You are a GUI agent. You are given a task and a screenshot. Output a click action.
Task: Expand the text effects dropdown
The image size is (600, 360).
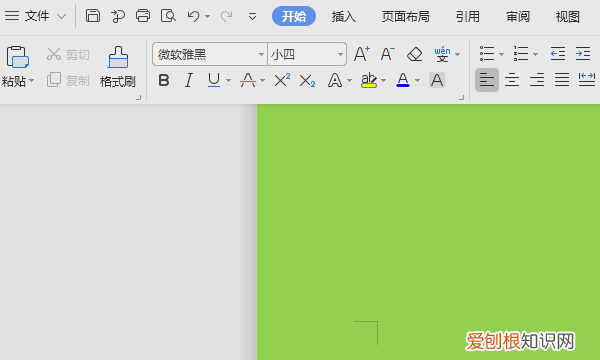[349, 80]
